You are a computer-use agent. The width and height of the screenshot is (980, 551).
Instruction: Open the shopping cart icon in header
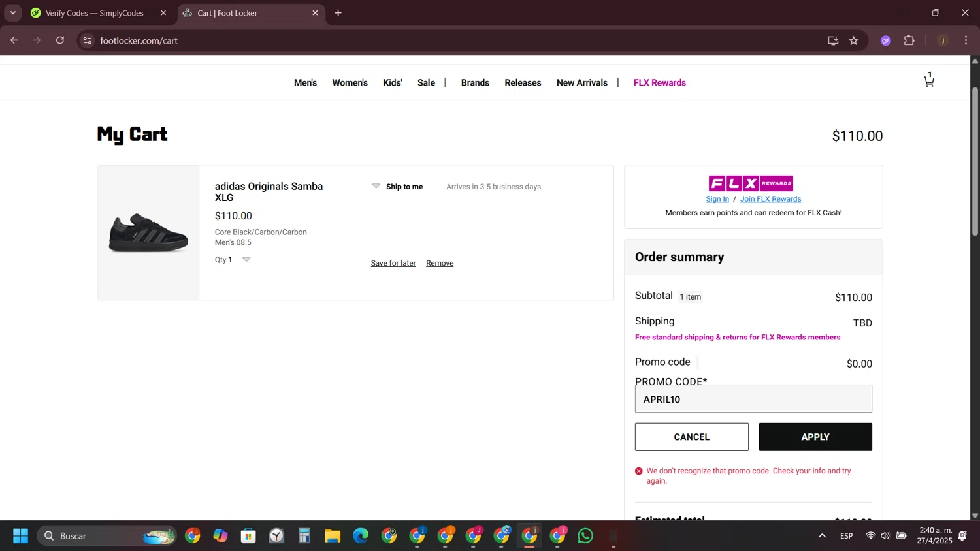[x=928, y=80]
